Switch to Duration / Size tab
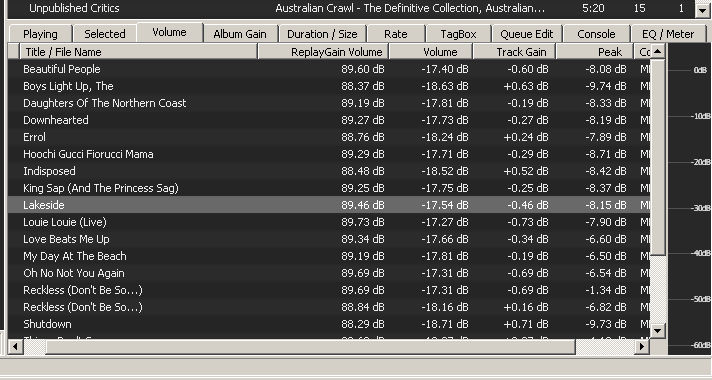The image size is (712, 380). [322, 34]
